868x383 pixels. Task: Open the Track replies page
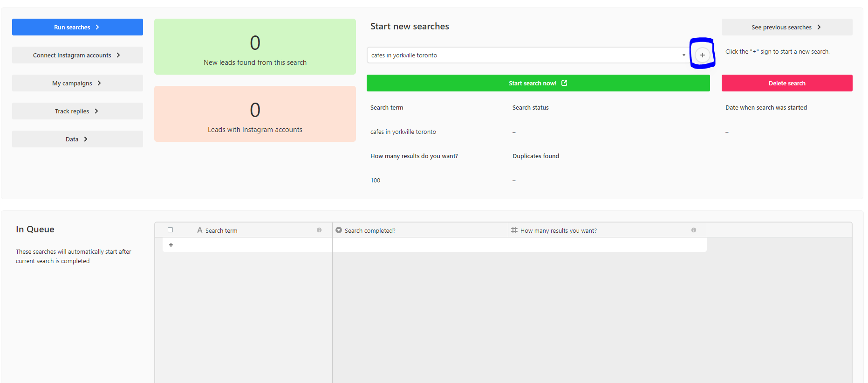click(77, 111)
